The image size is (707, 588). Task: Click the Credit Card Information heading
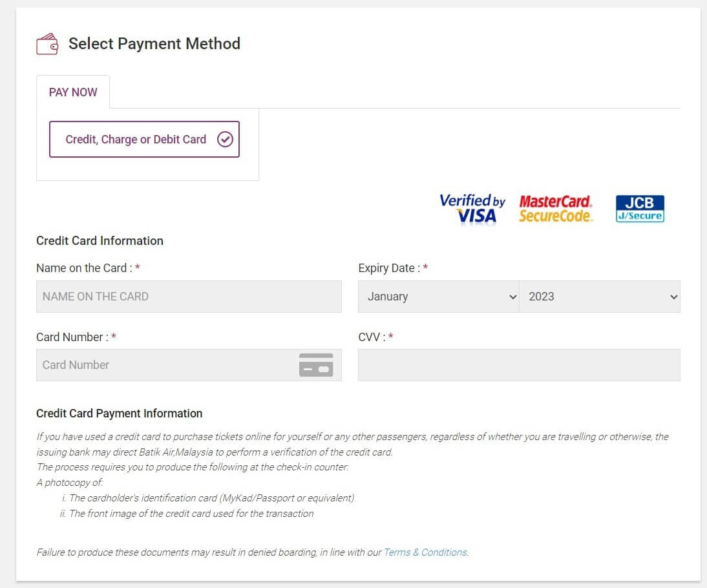[x=100, y=241]
